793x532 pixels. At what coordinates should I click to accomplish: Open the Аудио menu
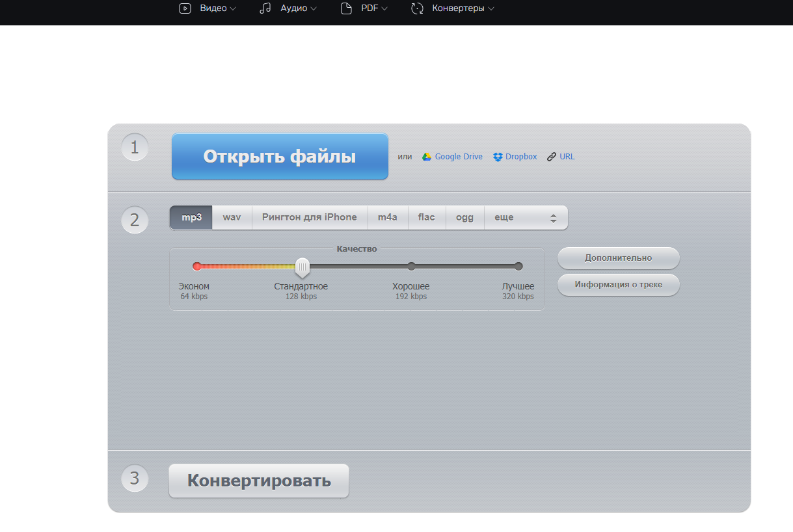[x=293, y=8]
